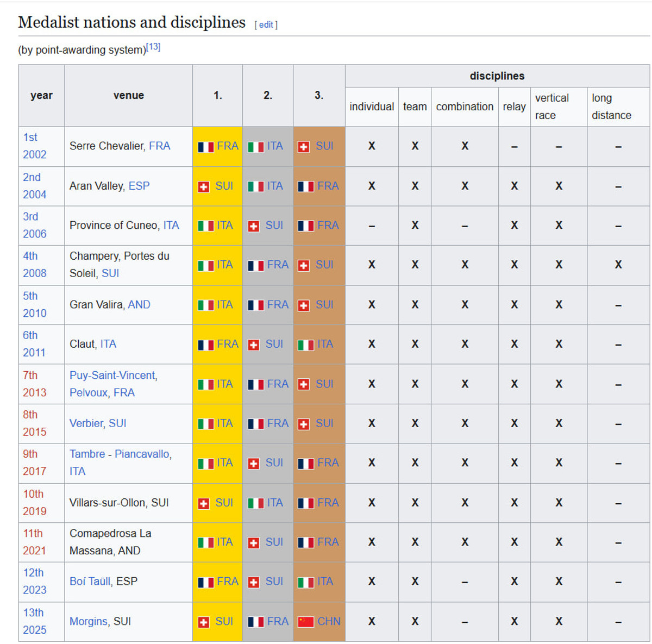Click the Swiss flag in the 2004 row
The width and height of the screenshot is (652, 644).
pos(204,187)
